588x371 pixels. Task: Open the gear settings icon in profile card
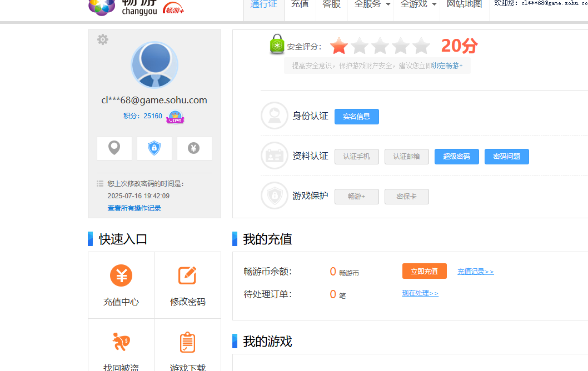(x=103, y=39)
